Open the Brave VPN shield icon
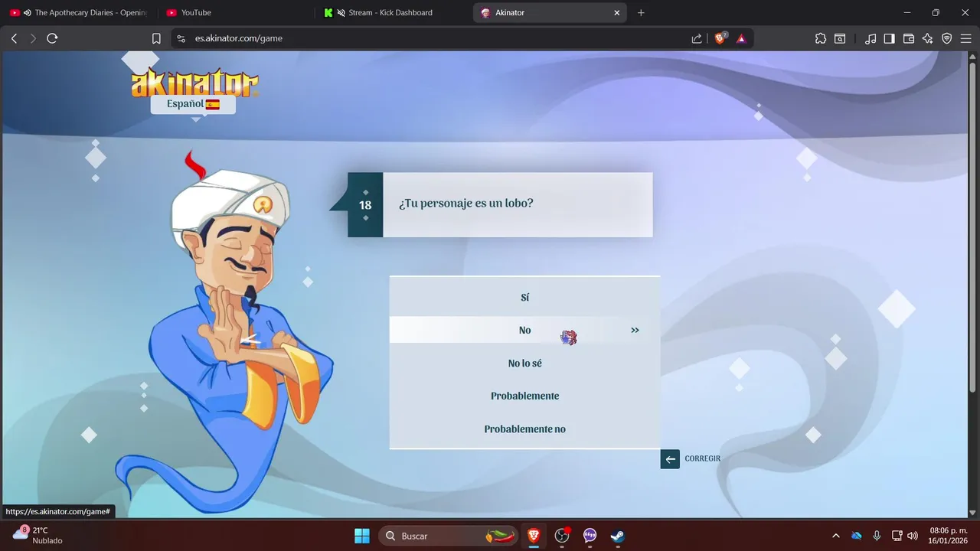 click(x=947, y=38)
